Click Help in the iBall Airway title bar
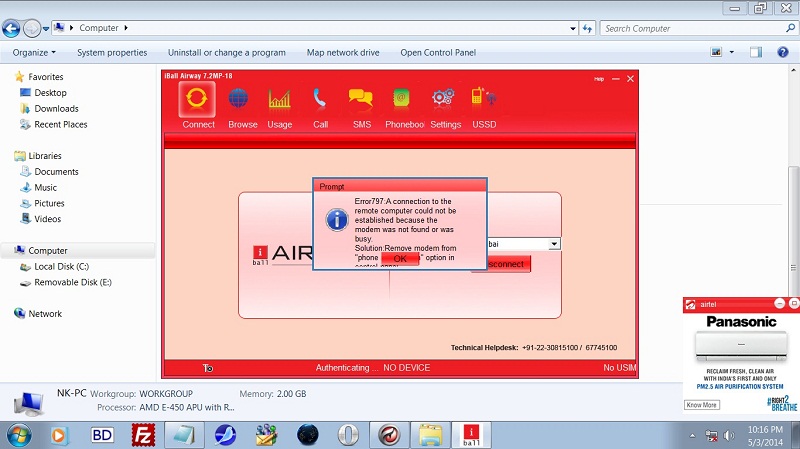The width and height of the screenshot is (800, 449). tap(599, 78)
